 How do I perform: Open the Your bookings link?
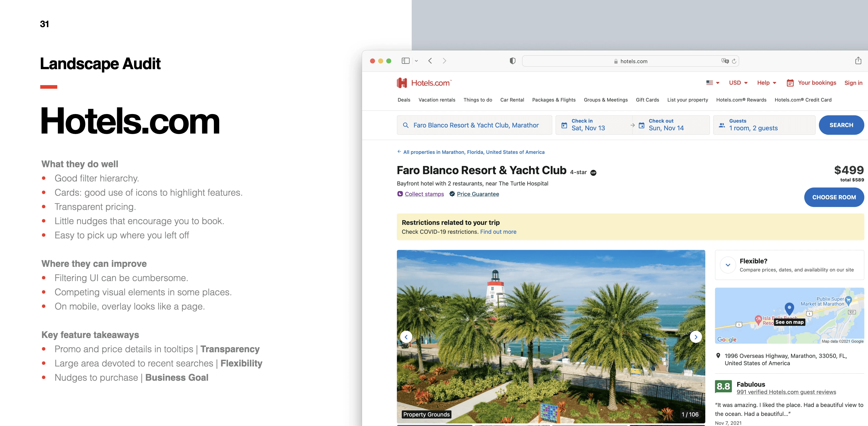click(817, 83)
